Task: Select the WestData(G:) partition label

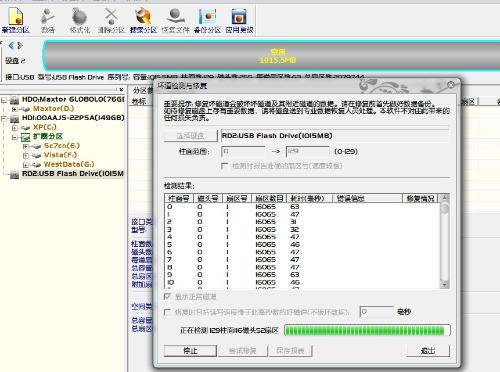Action: pyautogui.click(x=69, y=164)
